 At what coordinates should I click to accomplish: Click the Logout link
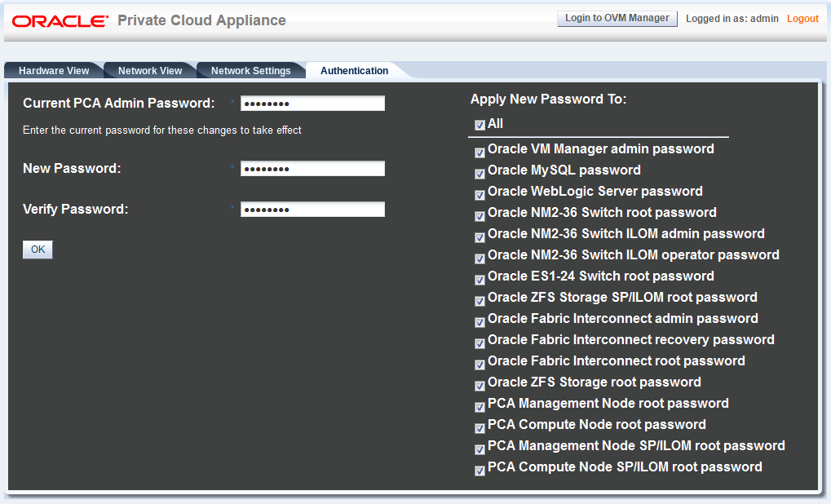[802, 19]
